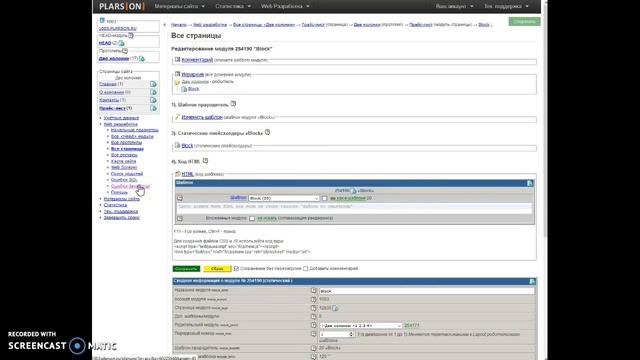Click the Block document icon in history tree
Image resolution: width=640 pixels, height=360 pixels.
(184, 89)
